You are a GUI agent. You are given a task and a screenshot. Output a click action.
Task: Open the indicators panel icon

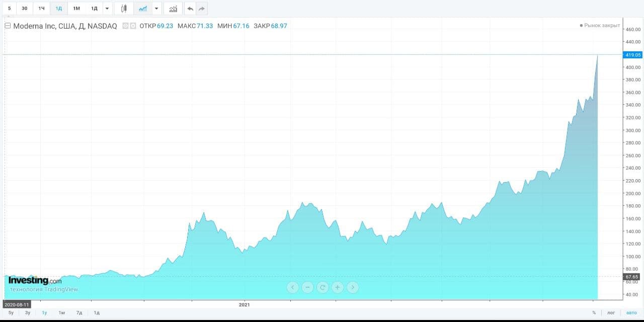click(x=173, y=9)
